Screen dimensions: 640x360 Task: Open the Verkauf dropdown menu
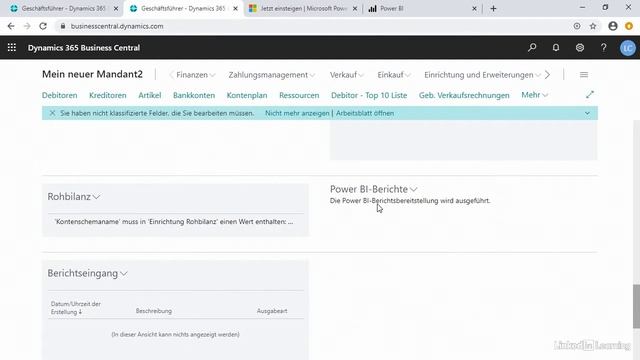coord(347,75)
